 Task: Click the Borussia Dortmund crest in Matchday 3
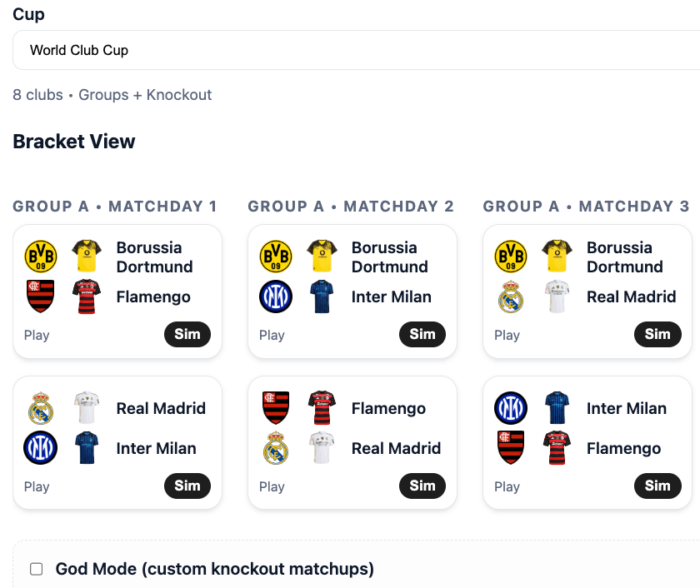(511, 256)
